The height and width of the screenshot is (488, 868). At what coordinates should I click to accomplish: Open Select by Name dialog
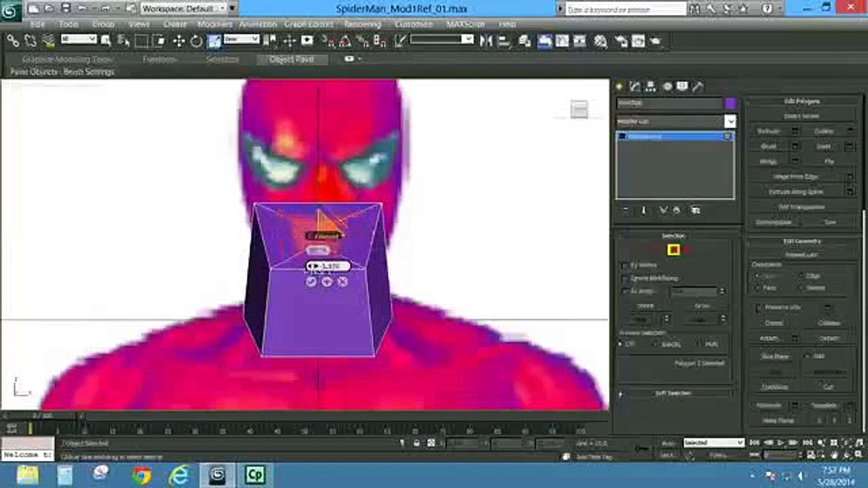coord(124,41)
